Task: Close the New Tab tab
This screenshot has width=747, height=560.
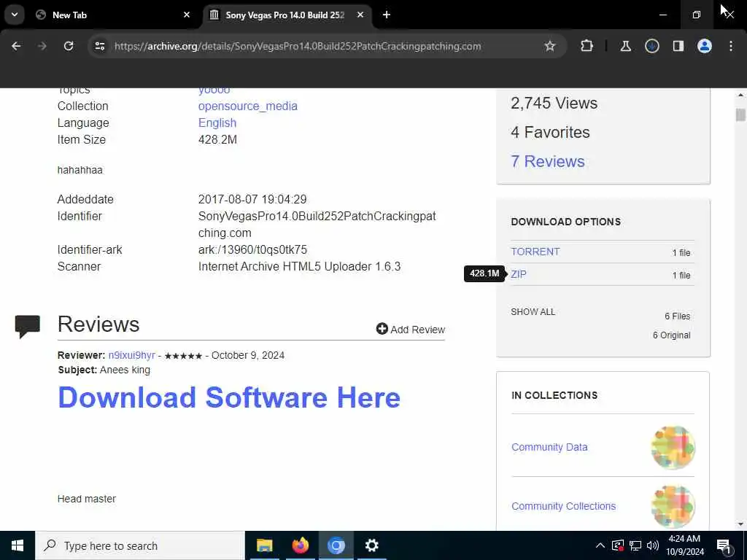Action: point(187,15)
